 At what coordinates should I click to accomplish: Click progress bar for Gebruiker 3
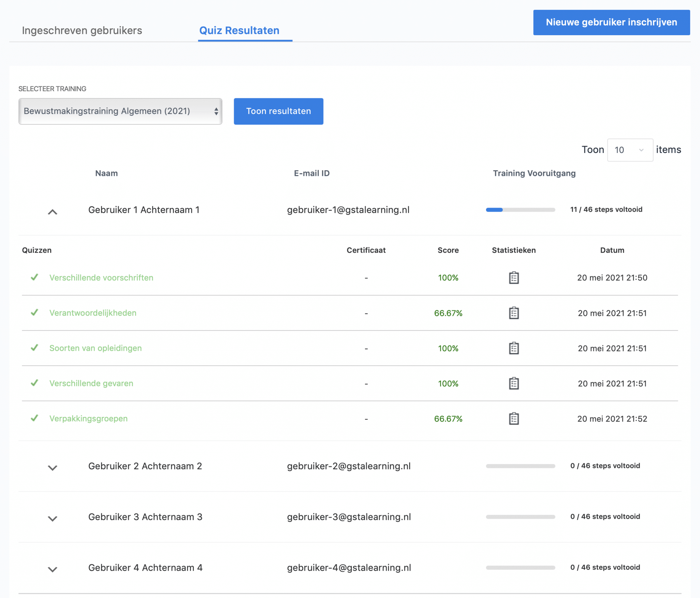point(521,517)
